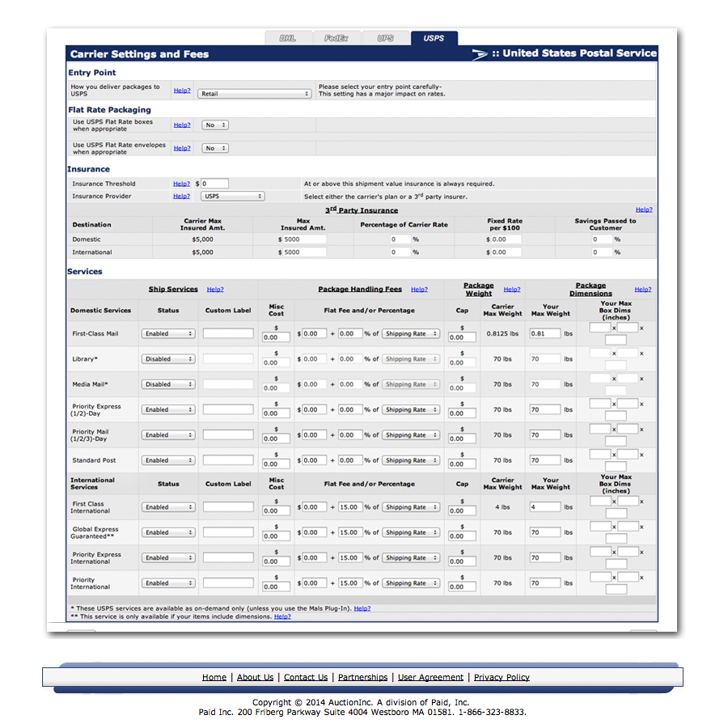Open the Home footer link
The height and width of the screenshot is (728, 728).
[x=214, y=677]
